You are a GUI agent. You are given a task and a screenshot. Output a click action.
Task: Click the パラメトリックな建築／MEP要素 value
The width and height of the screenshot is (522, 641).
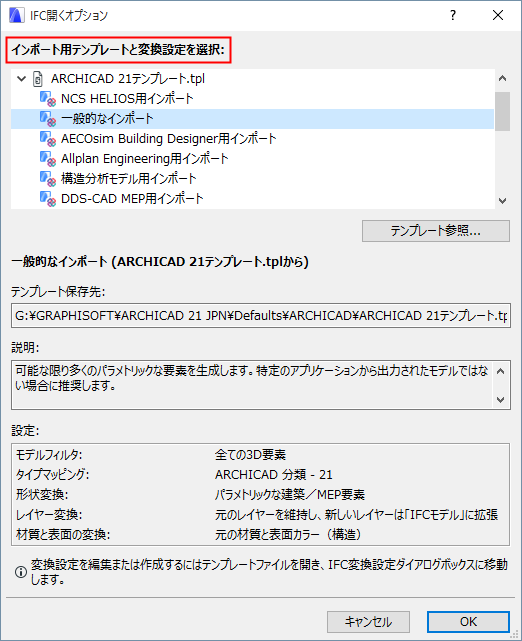pos(290,495)
